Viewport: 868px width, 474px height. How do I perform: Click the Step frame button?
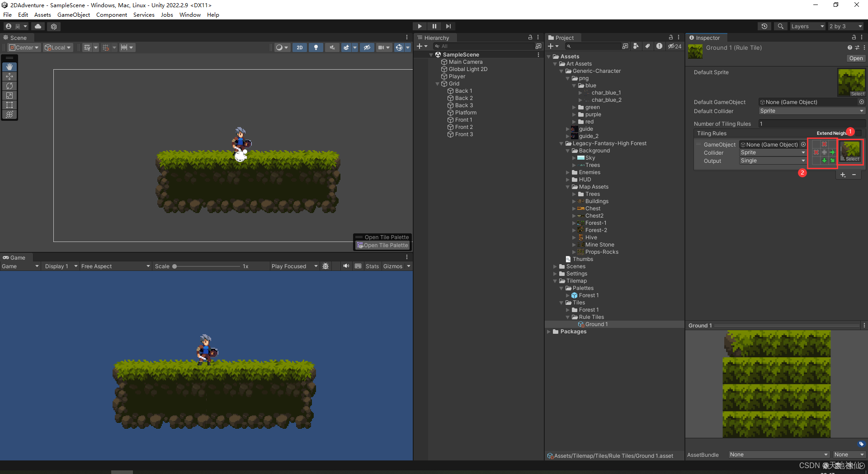click(x=448, y=26)
